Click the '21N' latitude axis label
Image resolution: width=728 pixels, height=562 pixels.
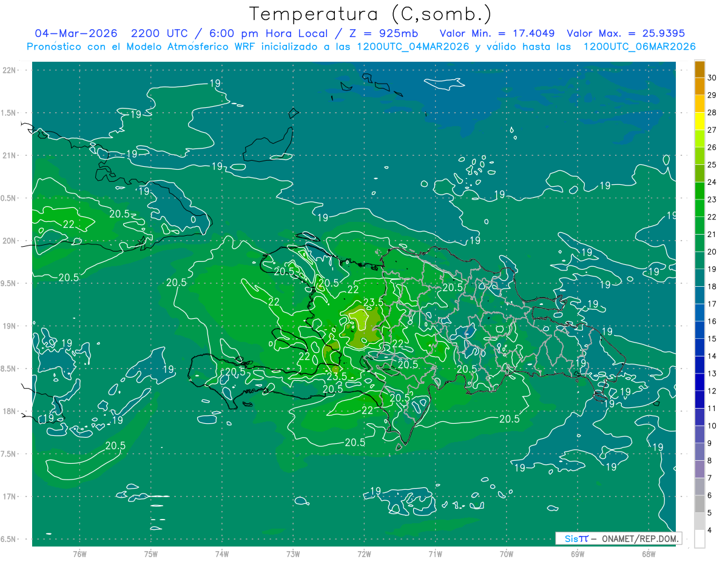point(10,155)
